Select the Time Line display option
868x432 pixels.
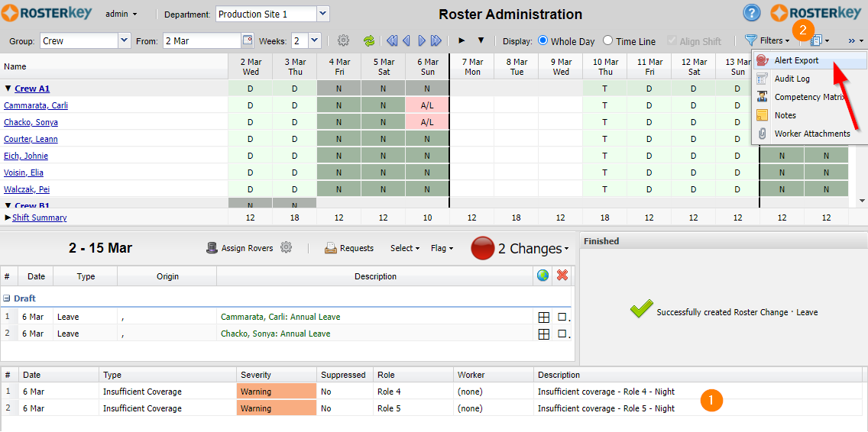(x=607, y=40)
